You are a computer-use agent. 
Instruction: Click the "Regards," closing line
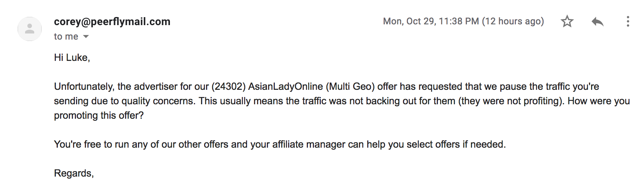(74, 173)
